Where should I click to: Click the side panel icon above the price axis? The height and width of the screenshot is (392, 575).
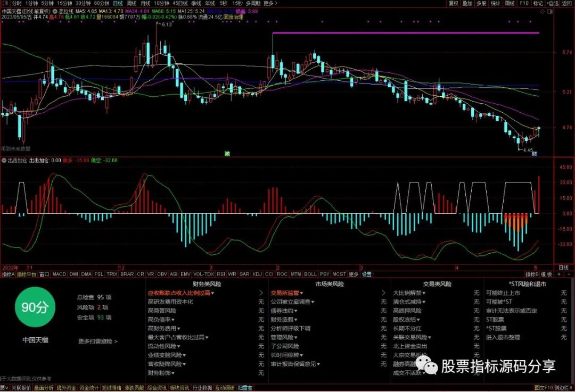coord(550,11)
